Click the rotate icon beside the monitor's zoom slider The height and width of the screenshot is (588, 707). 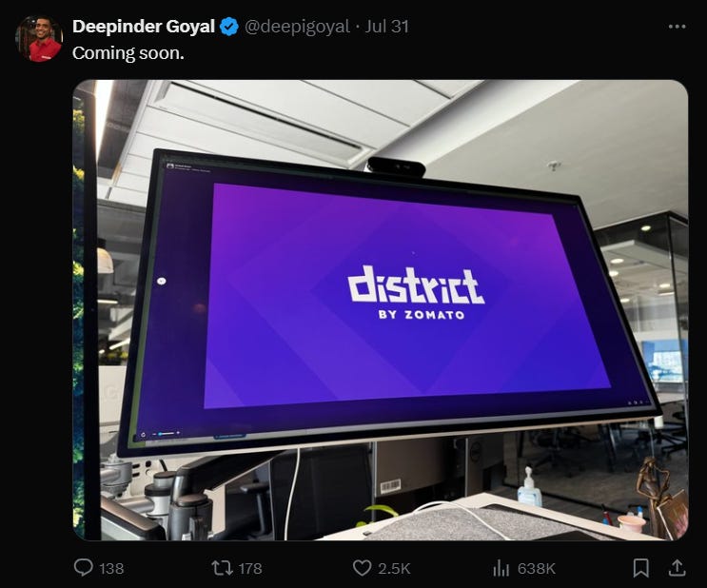click(143, 435)
